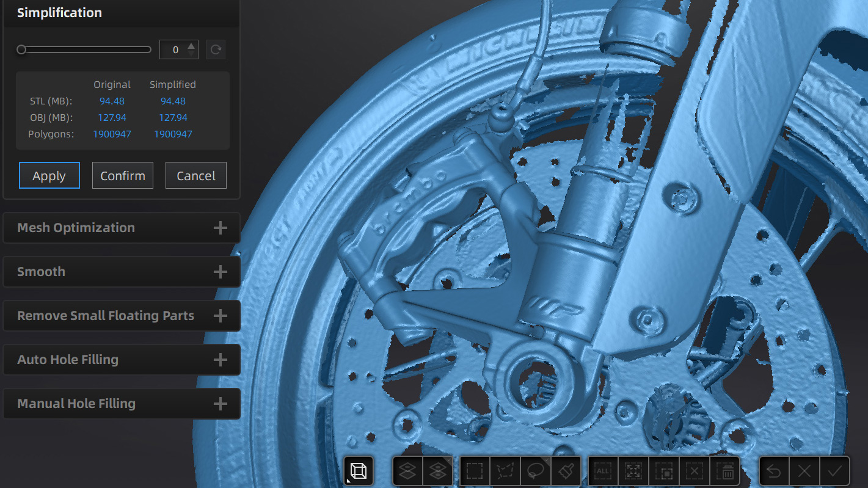Click the Original column header
This screenshot has width=868, height=488.
112,84
